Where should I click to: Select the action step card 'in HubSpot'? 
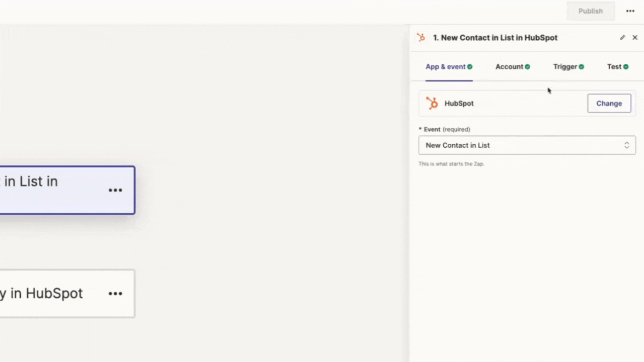coord(67,294)
